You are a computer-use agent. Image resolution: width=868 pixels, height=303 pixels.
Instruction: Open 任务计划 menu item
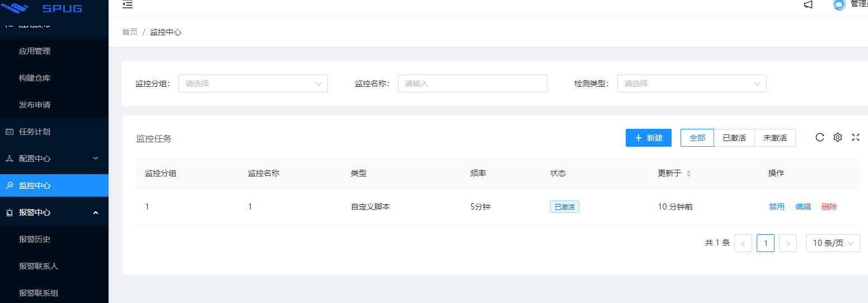click(x=54, y=132)
